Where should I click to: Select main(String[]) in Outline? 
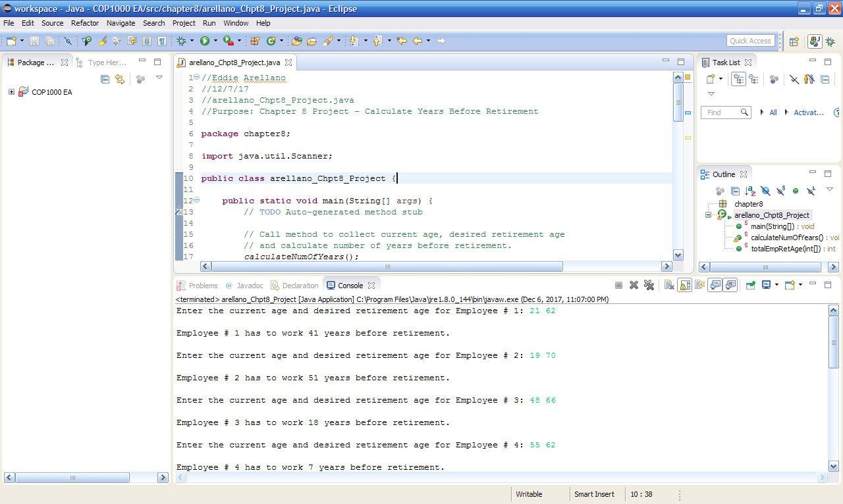782,226
